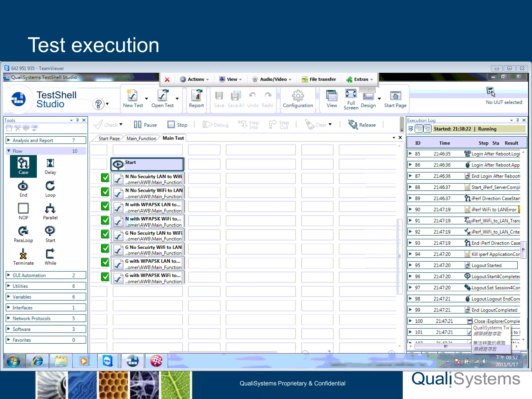Click the New Test icon
532x399 pixels.
tap(133, 99)
